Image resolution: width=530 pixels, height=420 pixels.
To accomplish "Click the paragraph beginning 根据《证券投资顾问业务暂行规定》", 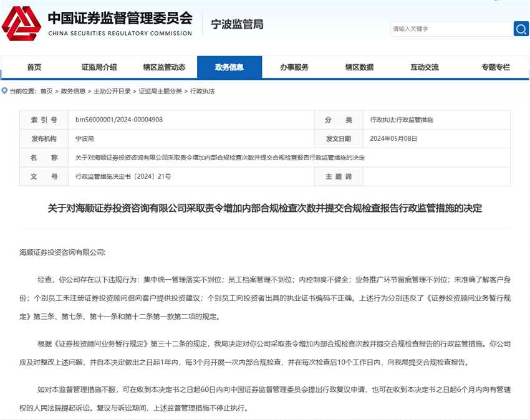I will [x=265, y=353].
